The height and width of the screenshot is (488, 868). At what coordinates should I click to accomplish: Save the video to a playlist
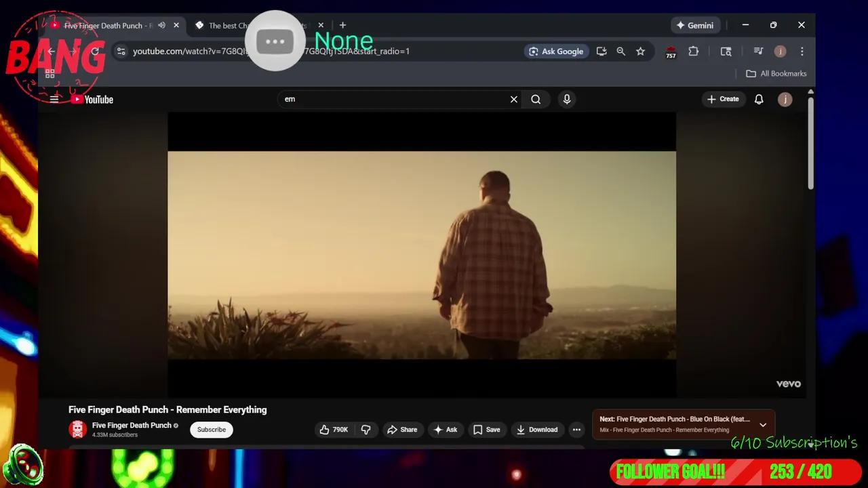tap(486, 430)
